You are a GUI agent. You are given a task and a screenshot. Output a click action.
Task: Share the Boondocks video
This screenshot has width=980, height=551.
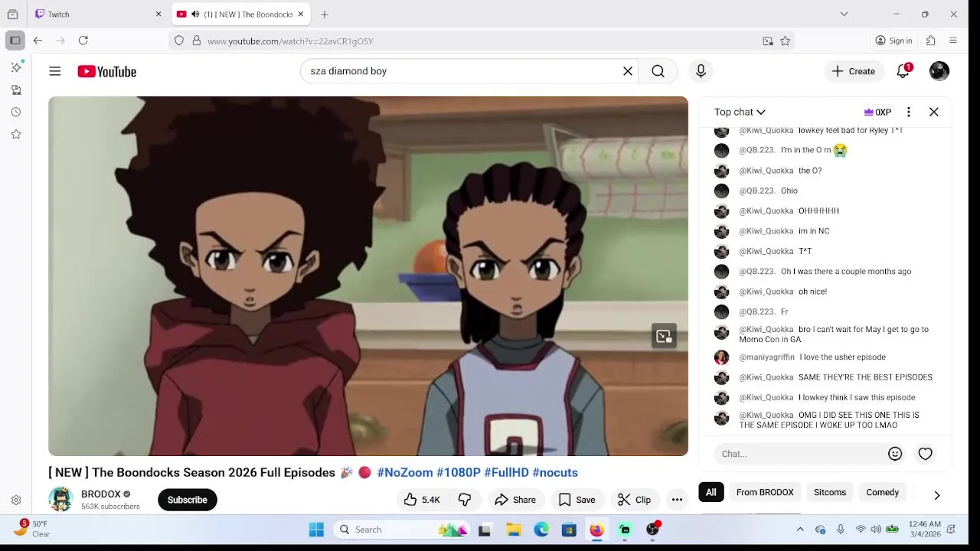pyautogui.click(x=515, y=500)
